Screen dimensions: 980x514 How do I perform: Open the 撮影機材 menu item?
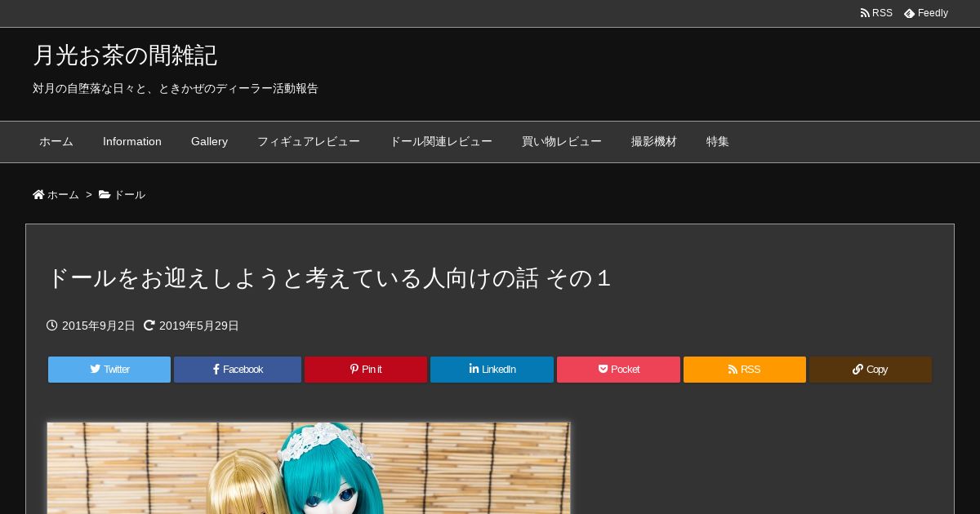pos(654,142)
